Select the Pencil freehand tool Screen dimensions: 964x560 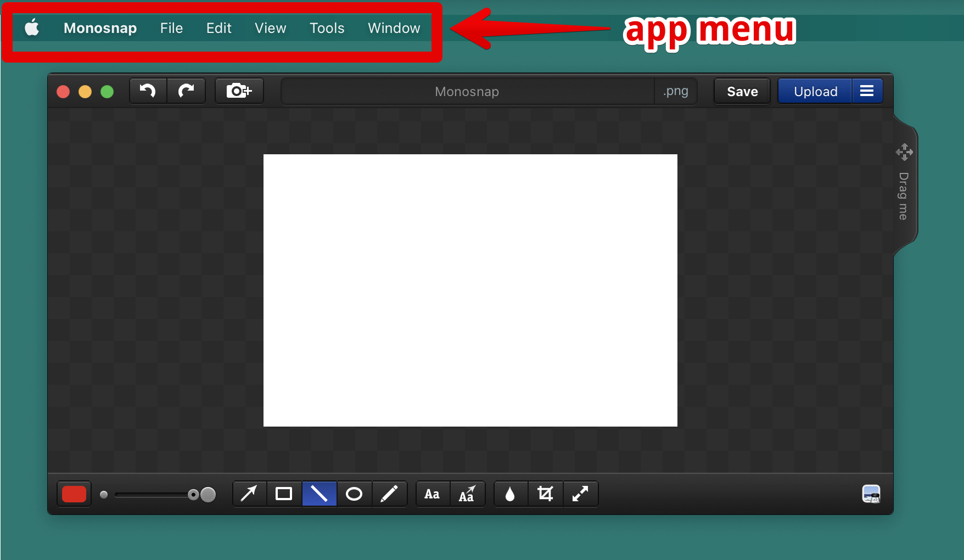click(389, 494)
